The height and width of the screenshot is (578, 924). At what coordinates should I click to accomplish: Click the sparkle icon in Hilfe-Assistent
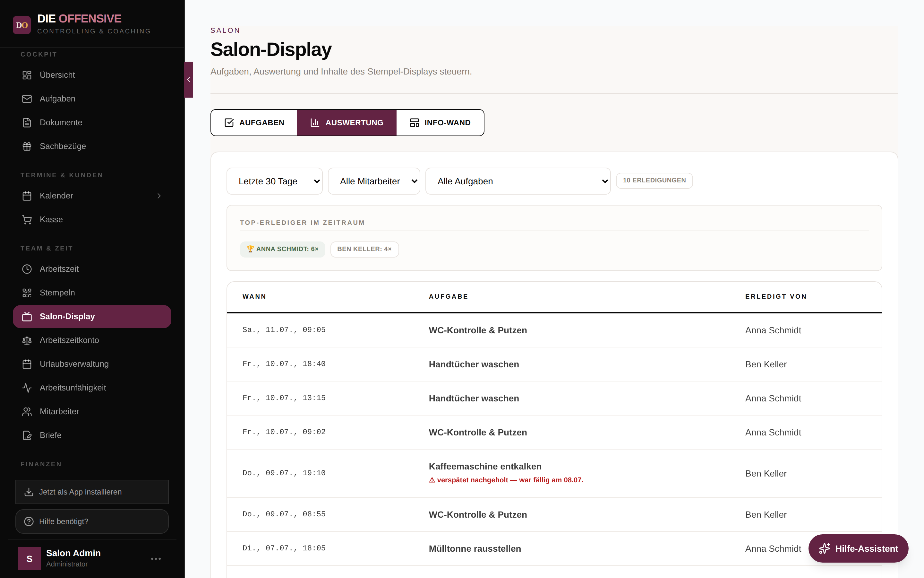(824, 548)
